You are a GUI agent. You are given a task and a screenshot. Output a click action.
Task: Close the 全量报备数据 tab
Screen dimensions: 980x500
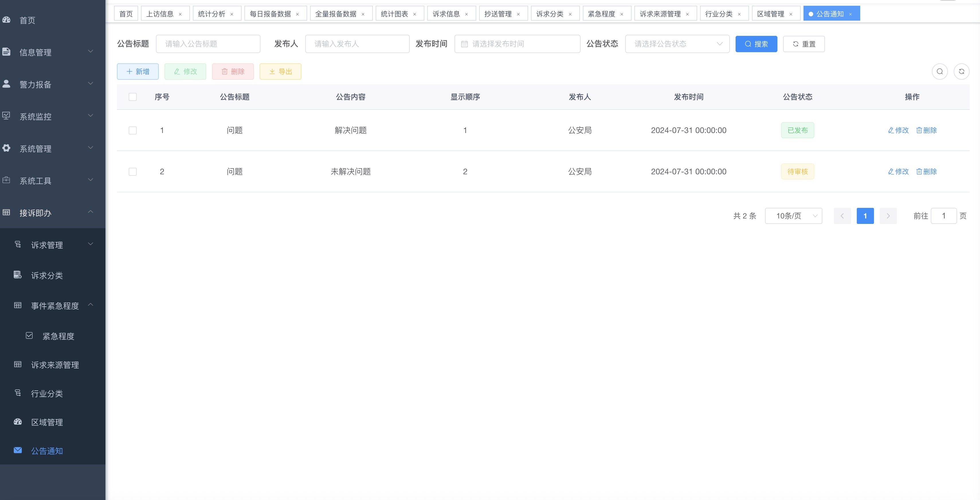coord(363,14)
